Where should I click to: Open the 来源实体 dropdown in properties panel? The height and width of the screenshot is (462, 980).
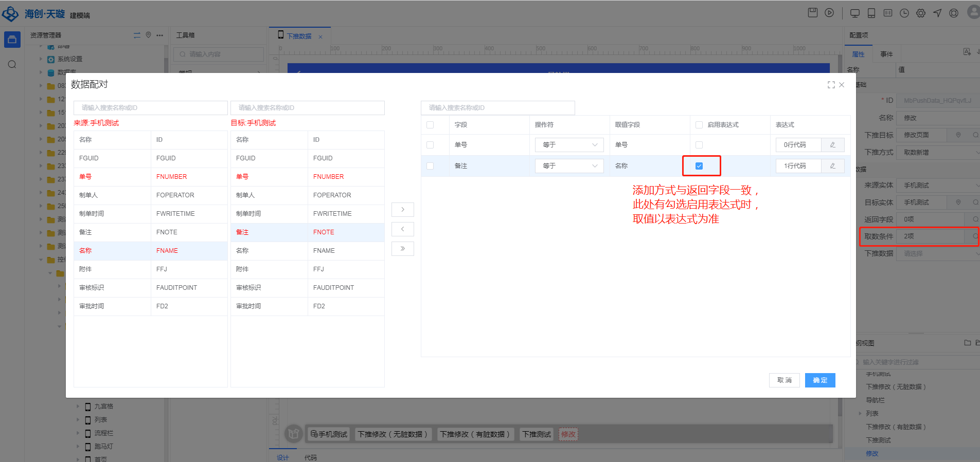click(x=939, y=186)
